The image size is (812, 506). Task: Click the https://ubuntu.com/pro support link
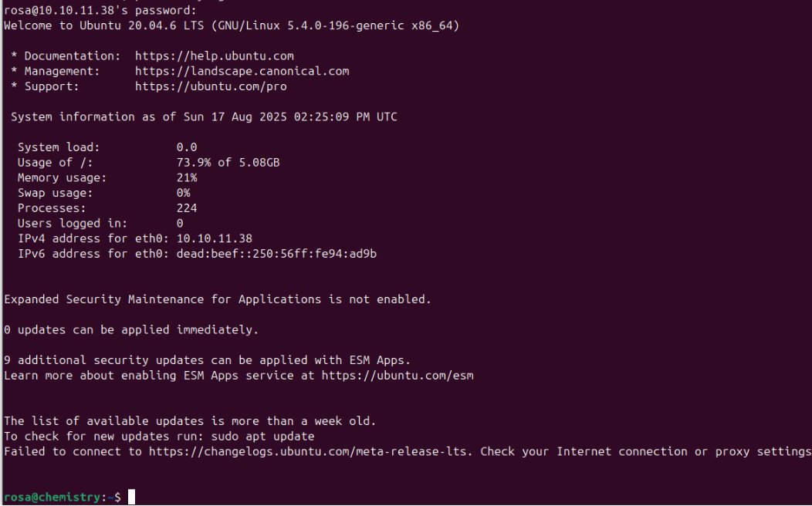click(x=211, y=86)
